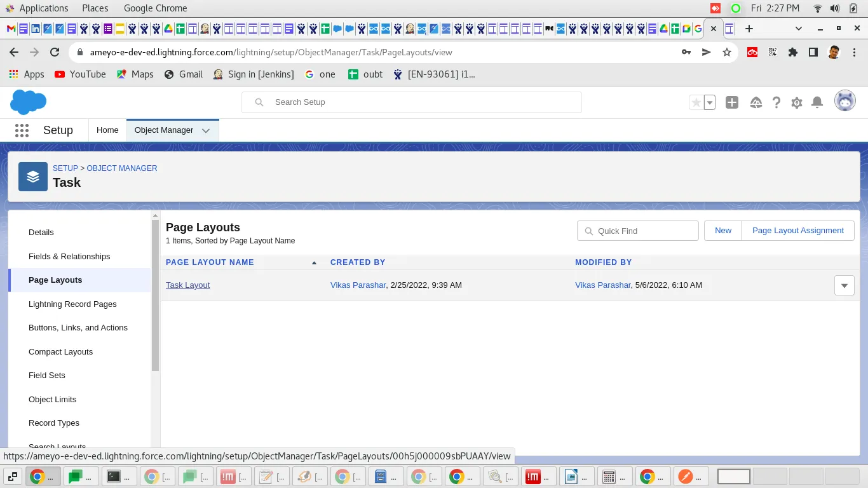
Task: Click the sidebar vertical scrollbar
Action: (x=155, y=295)
